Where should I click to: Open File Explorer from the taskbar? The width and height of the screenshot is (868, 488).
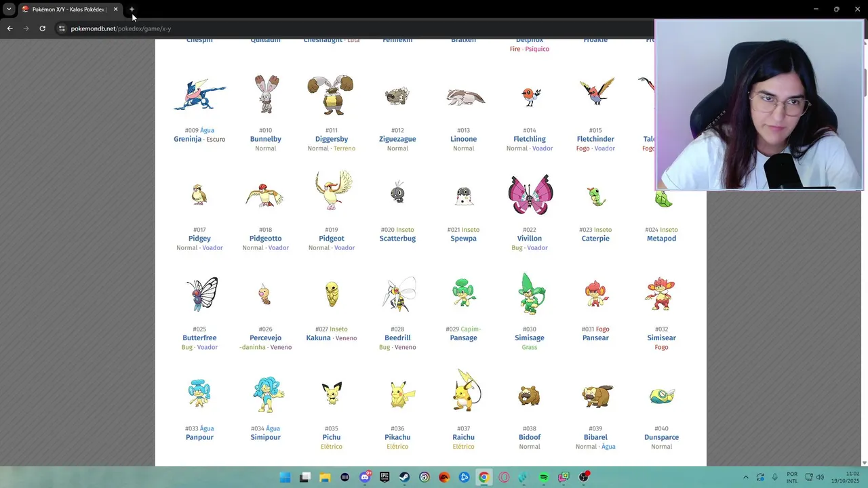point(325,477)
